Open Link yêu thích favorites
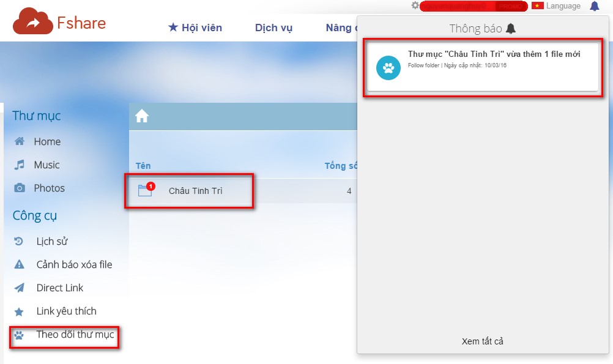 coord(66,311)
